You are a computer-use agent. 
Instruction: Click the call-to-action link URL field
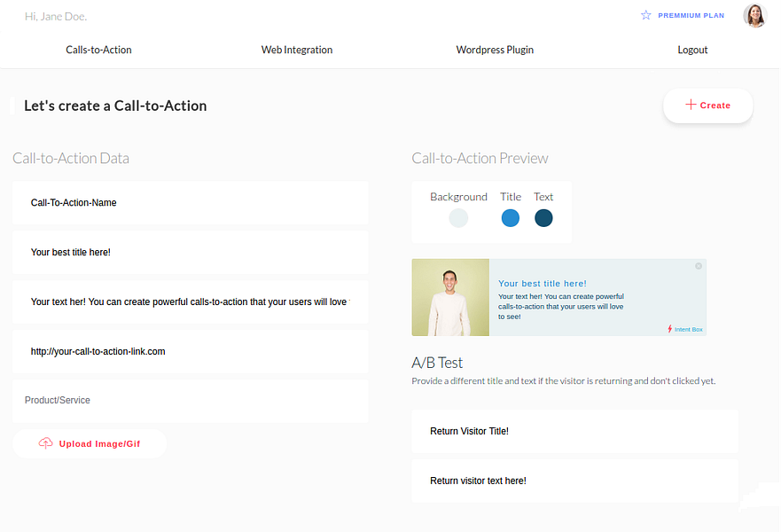tap(191, 352)
